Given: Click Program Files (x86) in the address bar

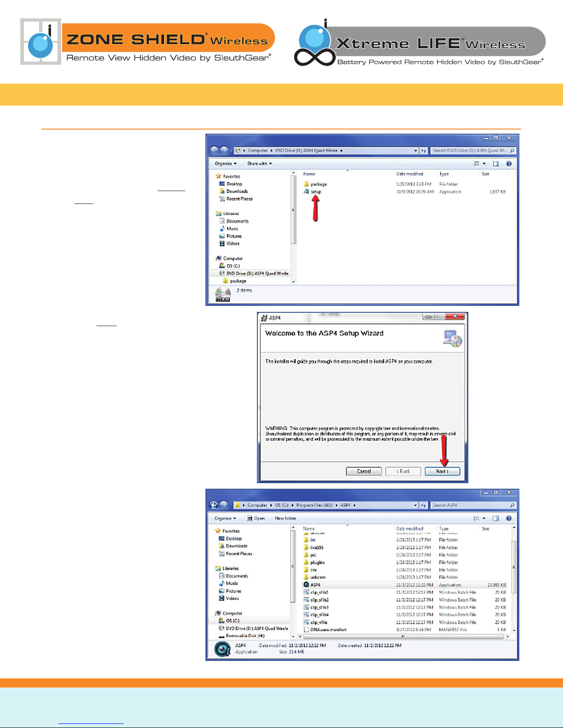Looking at the screenshot, I should pyautogui.click(x=314, y=505).
